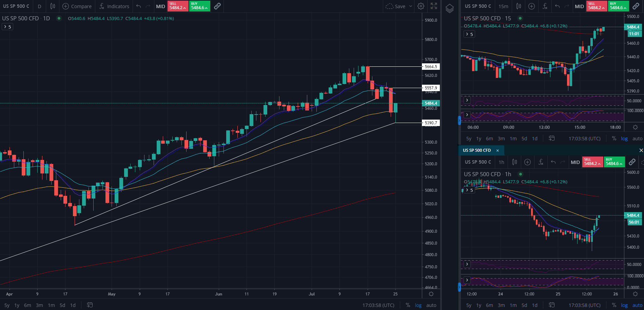Undo in 15m chart toolbar
The height and width of the screenshot is (310, 644).
557,6
